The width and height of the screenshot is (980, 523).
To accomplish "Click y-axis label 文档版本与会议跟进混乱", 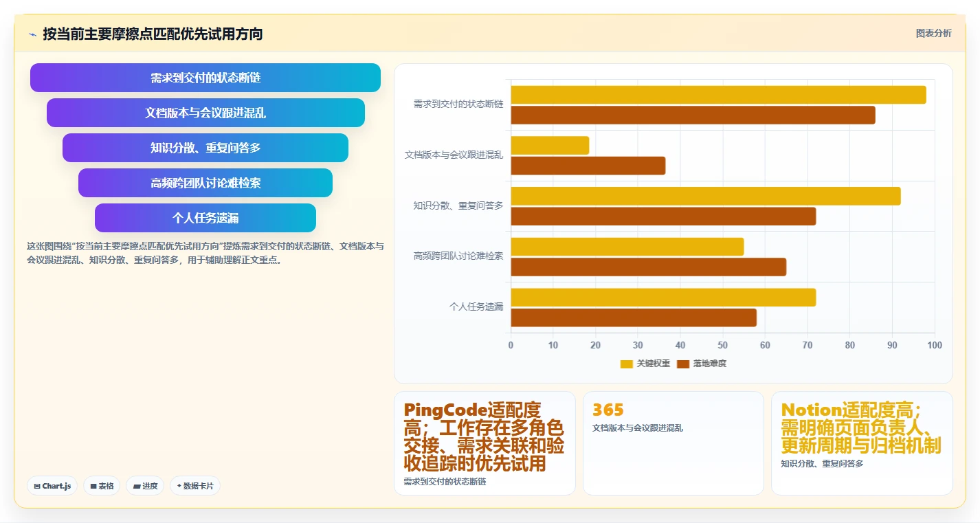I will 454,155.
